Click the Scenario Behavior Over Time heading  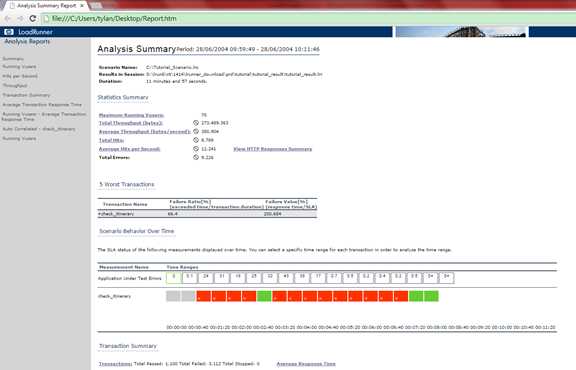coord(137,231)
